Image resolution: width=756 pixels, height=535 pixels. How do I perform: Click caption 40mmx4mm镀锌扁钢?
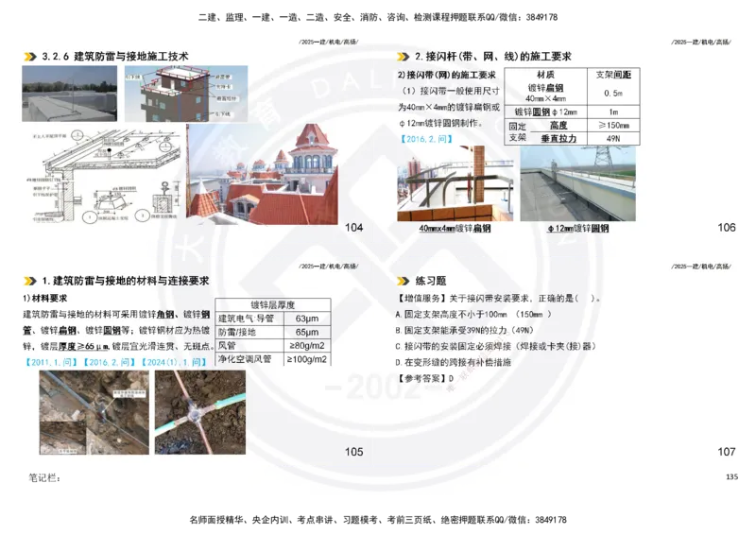click(x=455, y=229)
